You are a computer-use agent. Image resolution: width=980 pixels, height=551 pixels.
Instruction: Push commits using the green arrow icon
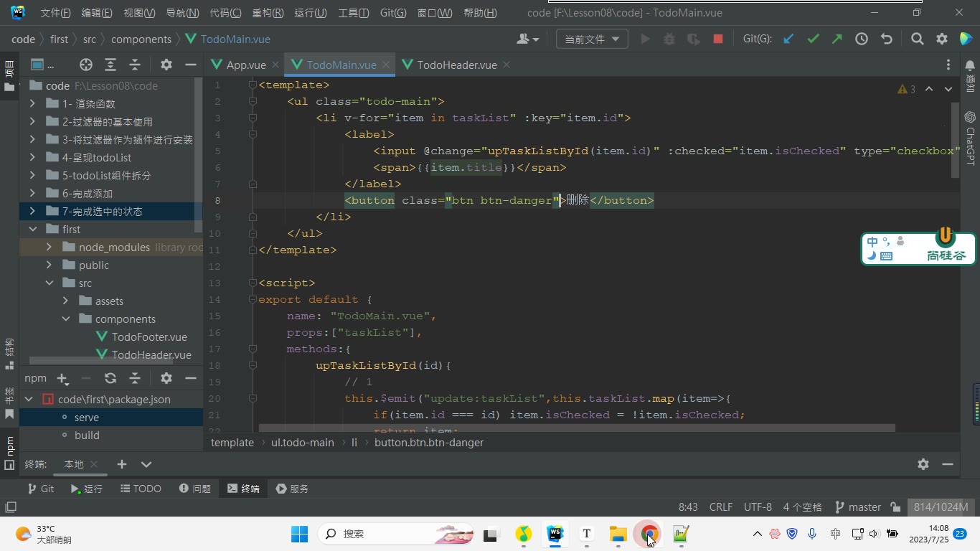(837, 39)
